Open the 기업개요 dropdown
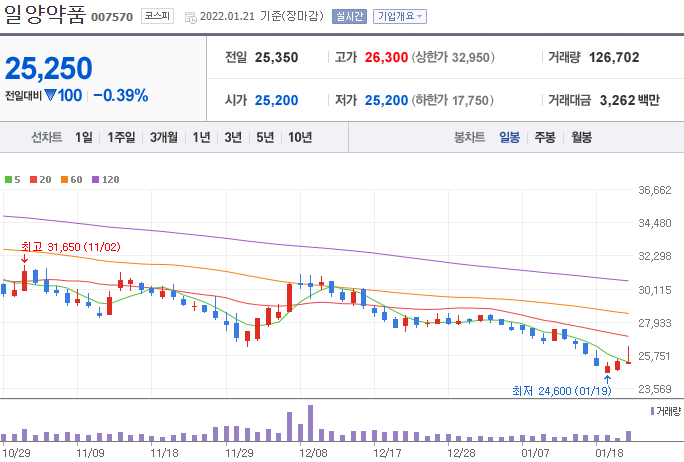Viewport: 684px width, 462px height. [400, 17]
